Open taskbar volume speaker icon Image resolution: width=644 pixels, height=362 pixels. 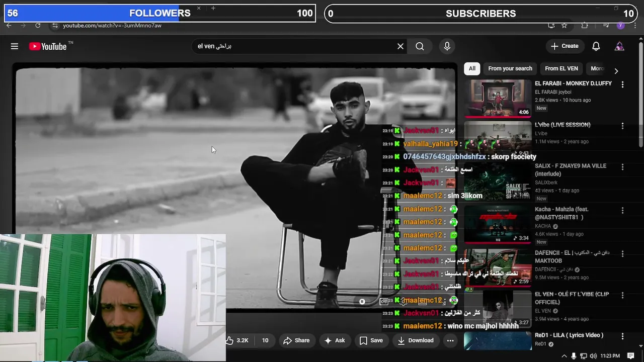click(593, 356)
